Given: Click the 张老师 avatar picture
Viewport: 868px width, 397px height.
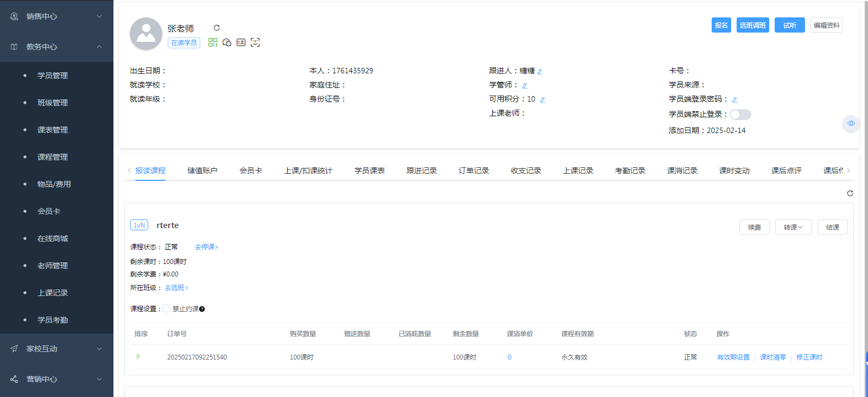Looking at the screenshot, I should tap(146, 34).
